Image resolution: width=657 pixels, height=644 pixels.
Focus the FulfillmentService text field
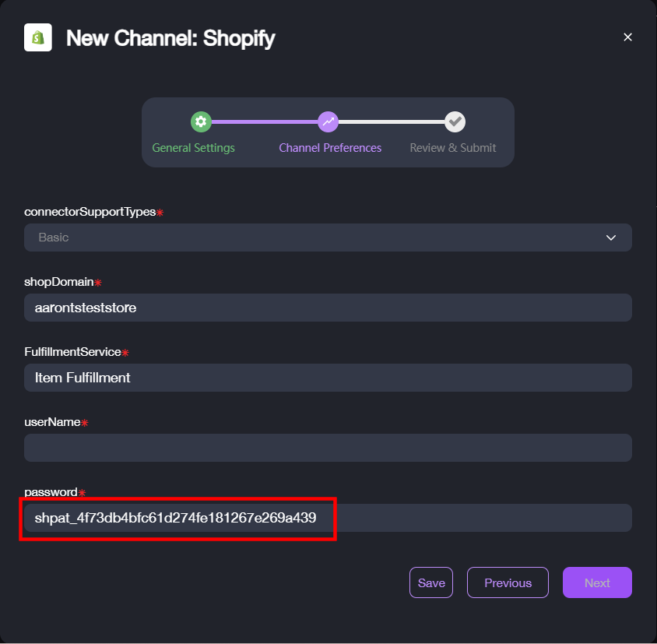(x=327, y=378)
